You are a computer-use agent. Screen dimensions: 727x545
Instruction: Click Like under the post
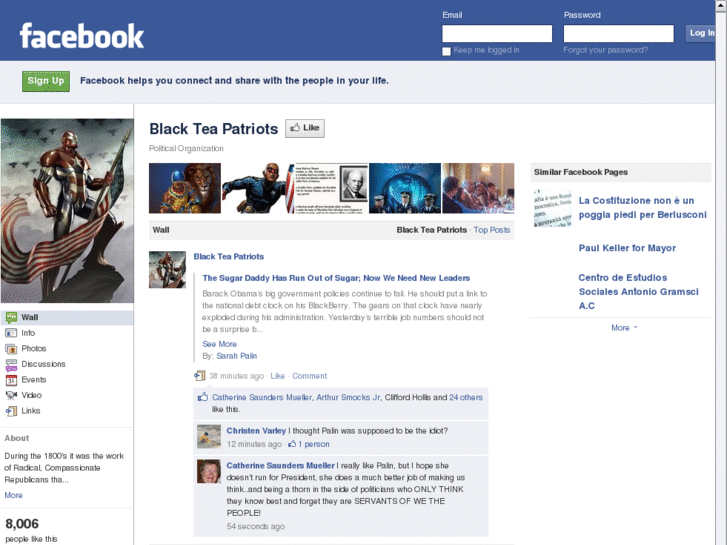[x=278, y=376]
